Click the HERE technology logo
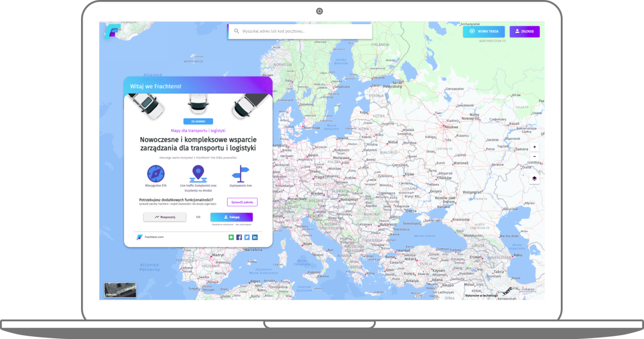This screenshot has height=339, width=644. tap(507, 291)
